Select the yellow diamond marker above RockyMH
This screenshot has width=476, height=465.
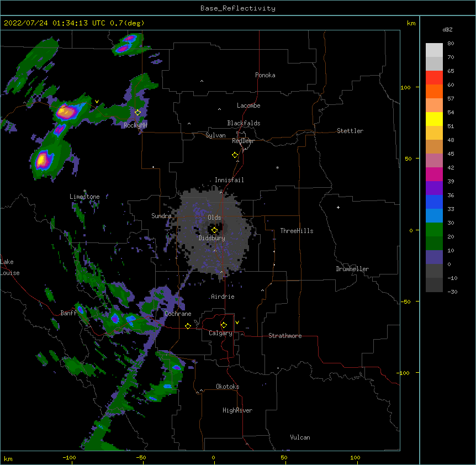(x=138, y=113)
